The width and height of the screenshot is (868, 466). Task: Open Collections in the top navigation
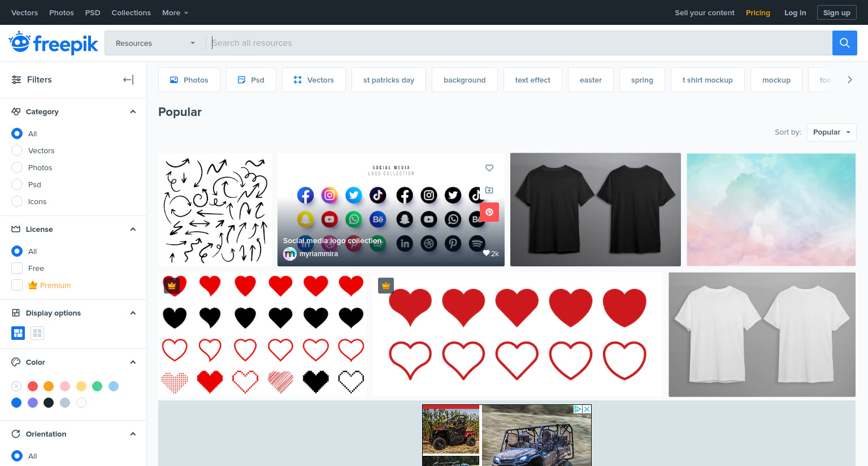pyautogui.click(x=131, y=12)
